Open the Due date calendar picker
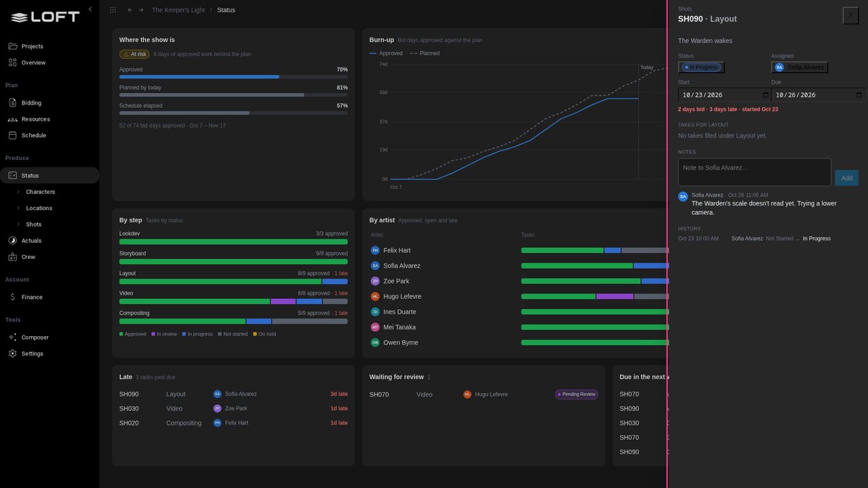The width and height of the screenshot is (868, 488). click(859, 95)
